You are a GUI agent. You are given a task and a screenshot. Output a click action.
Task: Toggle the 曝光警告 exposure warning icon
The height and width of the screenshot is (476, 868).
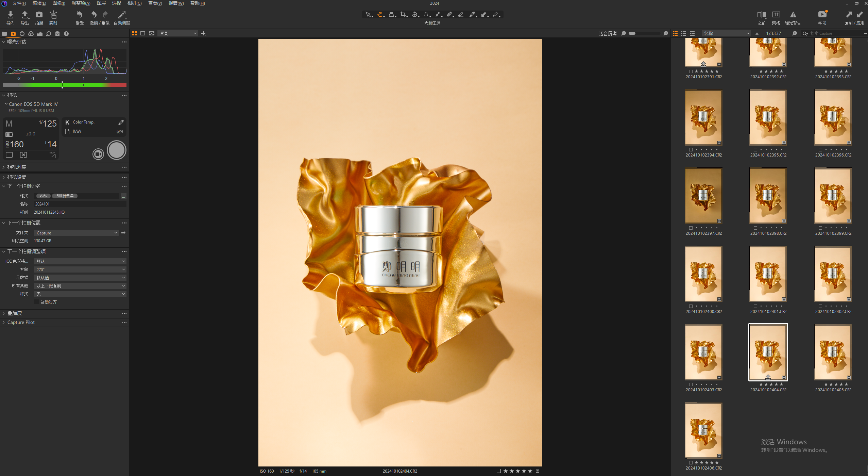793,15
